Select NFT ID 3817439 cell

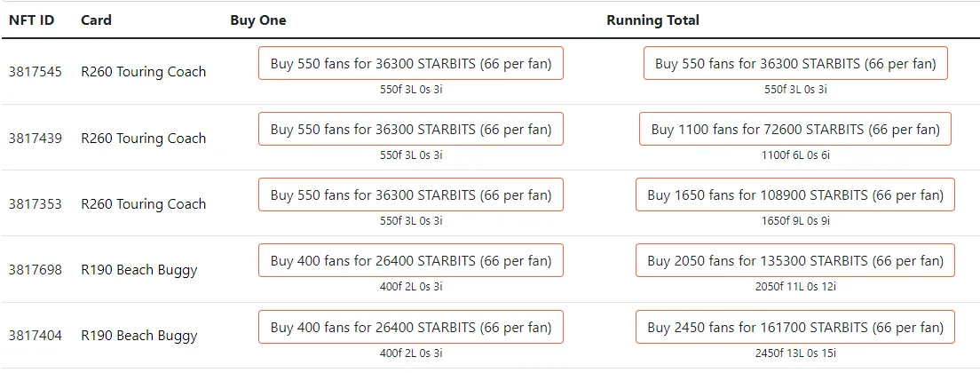[35, 138]
